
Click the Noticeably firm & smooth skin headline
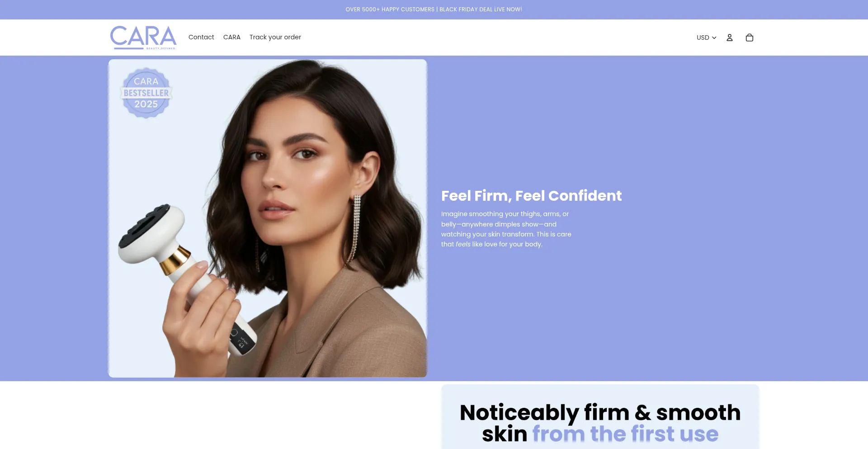[x=600, y=423]
